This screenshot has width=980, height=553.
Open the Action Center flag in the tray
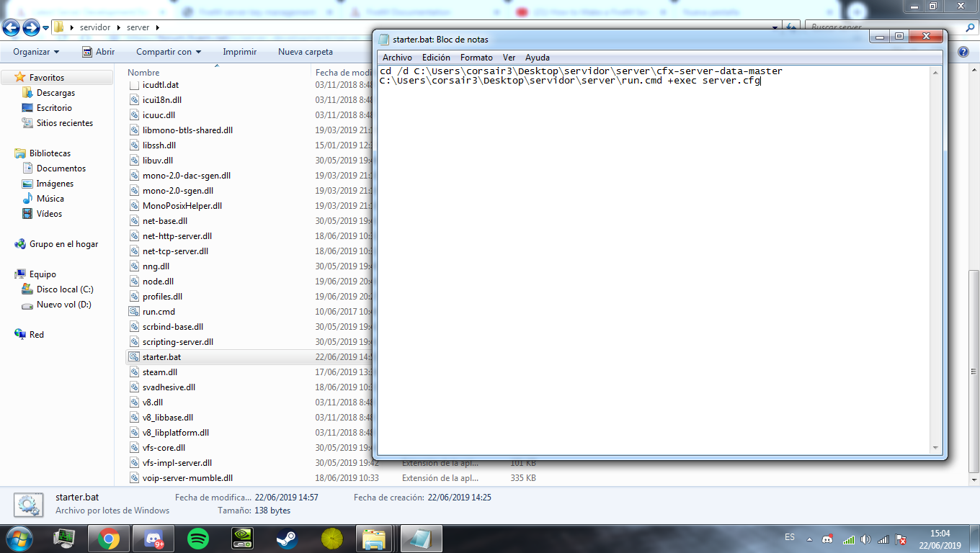(x=901, y=539)
